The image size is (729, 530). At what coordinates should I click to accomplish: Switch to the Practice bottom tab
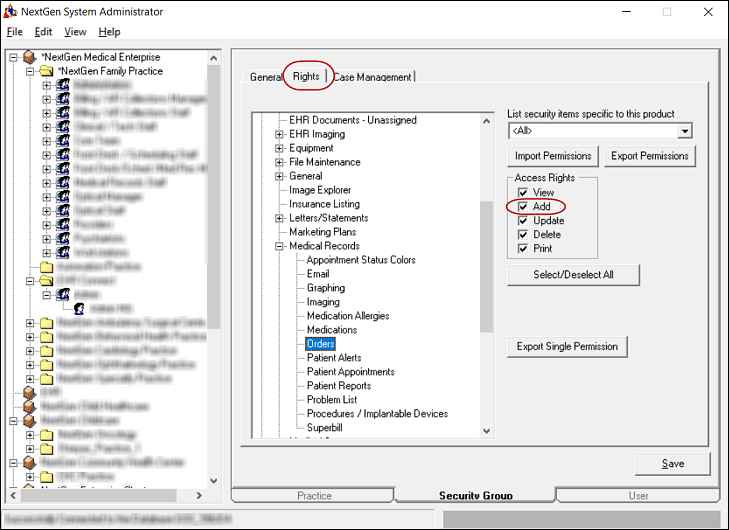pos(314,496)
